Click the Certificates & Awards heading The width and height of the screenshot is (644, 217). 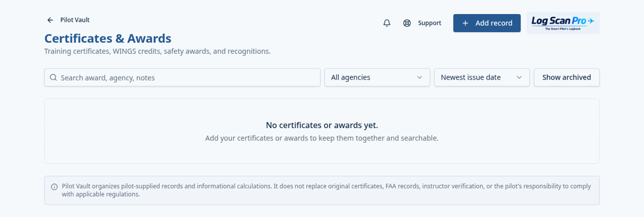point(108,39)
